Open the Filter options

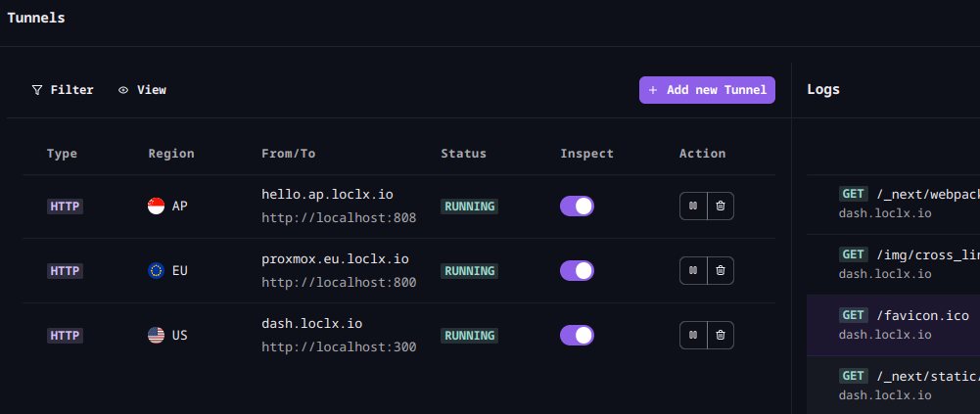63,90
